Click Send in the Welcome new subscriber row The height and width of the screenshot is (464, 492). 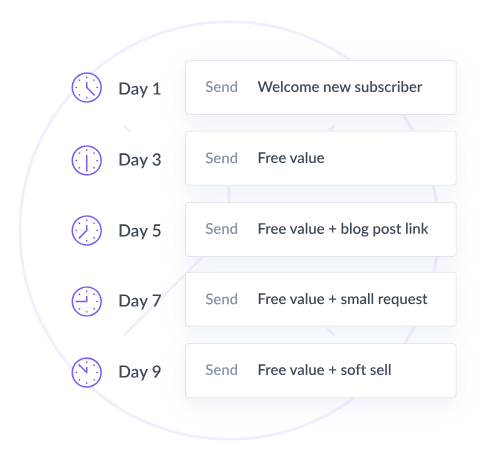tap(222, 87)
